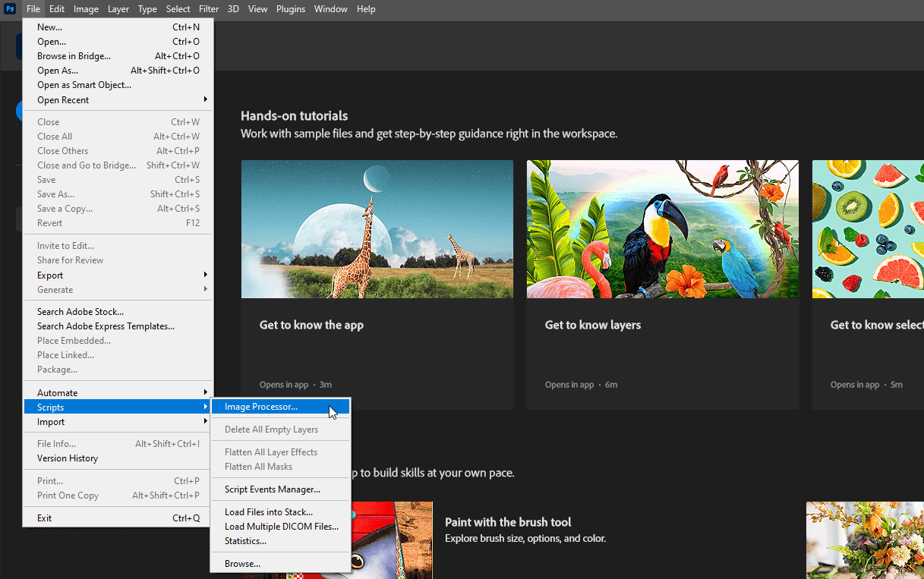Image resolution: width=924 pixels, height=579 pixels.
Task: Open the Filter menu
Action: tap(209, 9)
